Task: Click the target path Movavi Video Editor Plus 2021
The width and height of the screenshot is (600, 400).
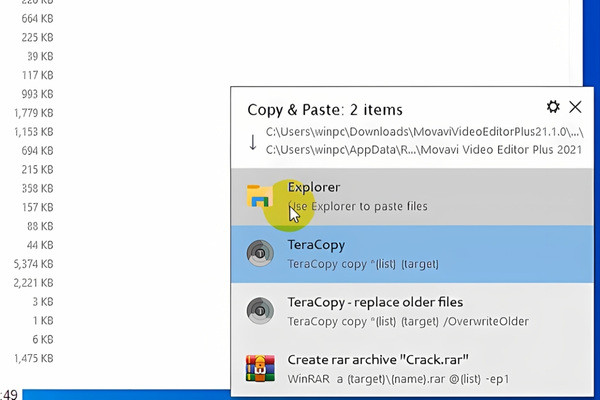Action: click(x=424, y=150)
